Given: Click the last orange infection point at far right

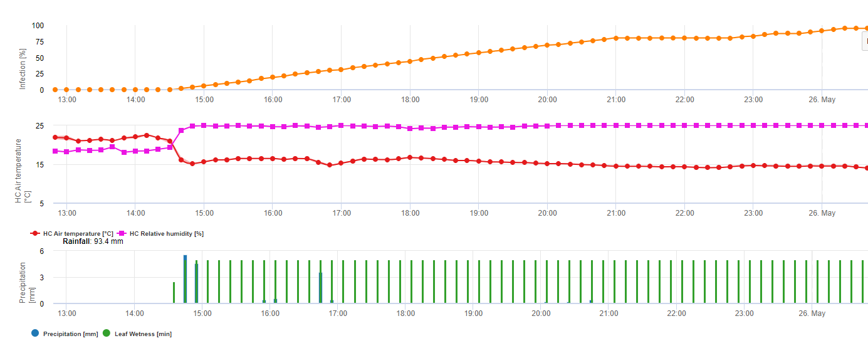Looking at the screenshot, I should (x=867, y=28).
